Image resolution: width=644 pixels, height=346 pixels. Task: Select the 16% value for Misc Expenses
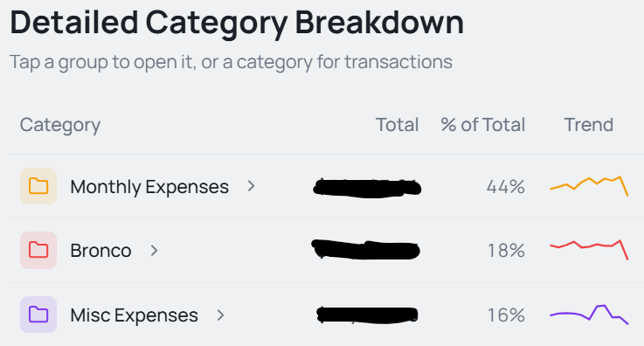click(x=506, y=315)
